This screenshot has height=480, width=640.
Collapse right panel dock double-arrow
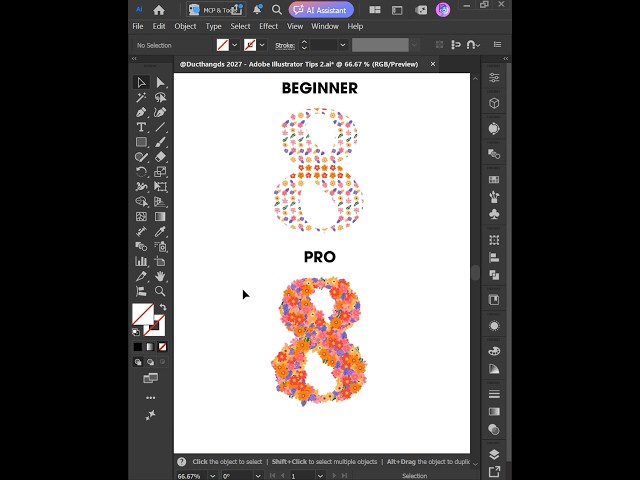[506, 59]
